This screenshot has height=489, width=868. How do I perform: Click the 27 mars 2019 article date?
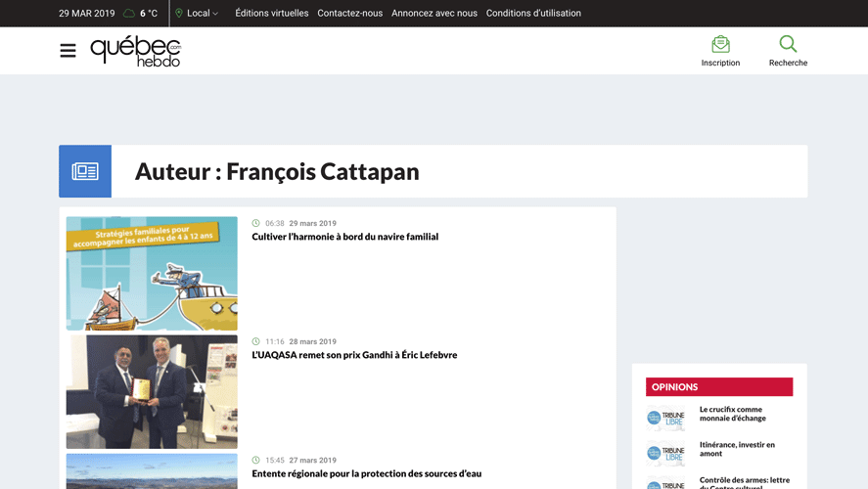coord(313,461)
